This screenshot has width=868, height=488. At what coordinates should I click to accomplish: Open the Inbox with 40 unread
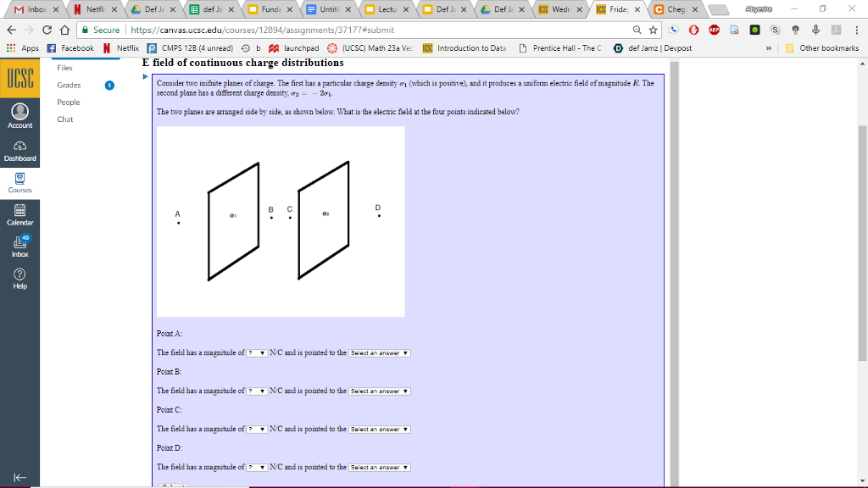point(20,247)
